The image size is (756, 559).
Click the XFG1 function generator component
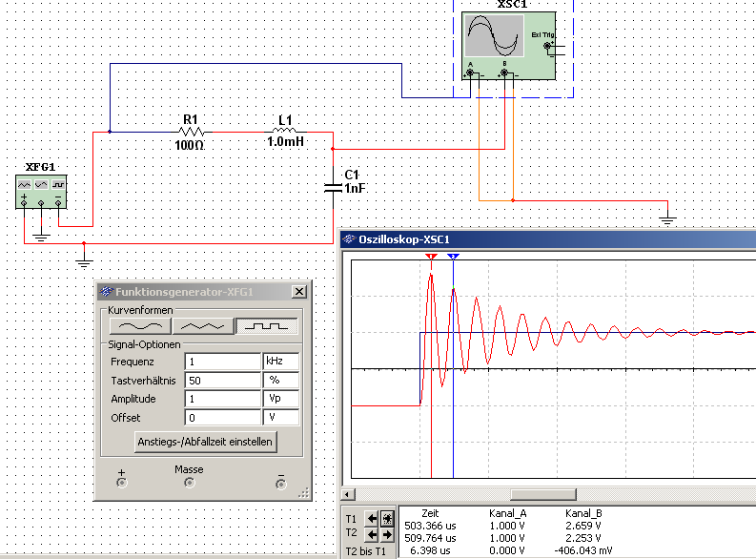pos(40,191)
